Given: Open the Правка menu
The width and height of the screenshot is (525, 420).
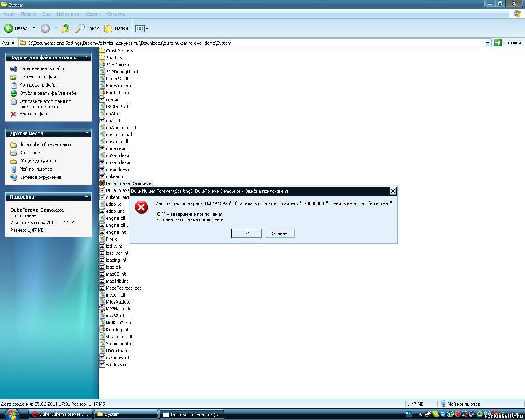Looking at the screenshot, I should 28,14.
